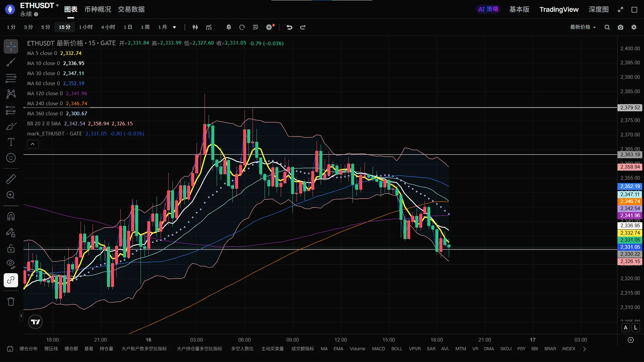Viewport: 644px width, 362px height.
Task: Open the 最新价格 price type dropdown
Action: click(583, 27)
